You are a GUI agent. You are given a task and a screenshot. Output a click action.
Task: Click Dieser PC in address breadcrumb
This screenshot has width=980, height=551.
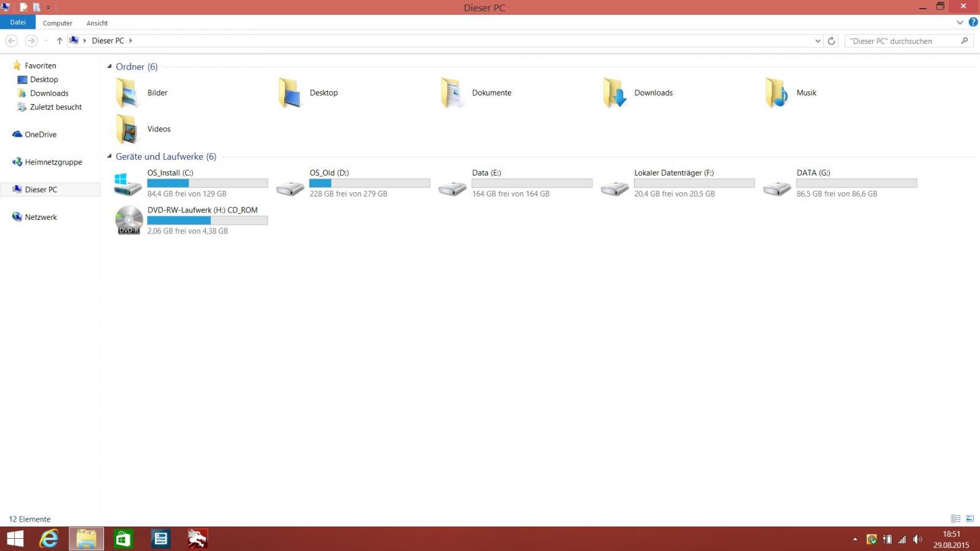click(108, 40)
